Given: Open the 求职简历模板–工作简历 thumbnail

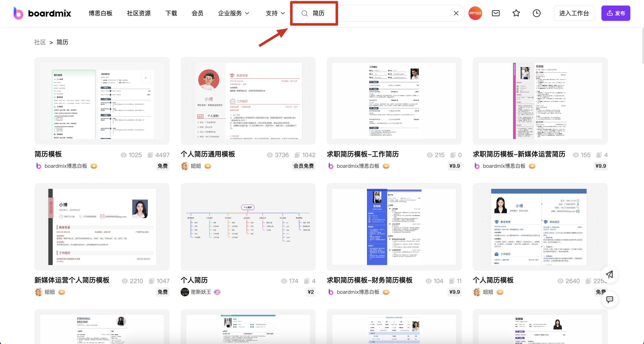Looking at the screenshot, I should (394, 101).
